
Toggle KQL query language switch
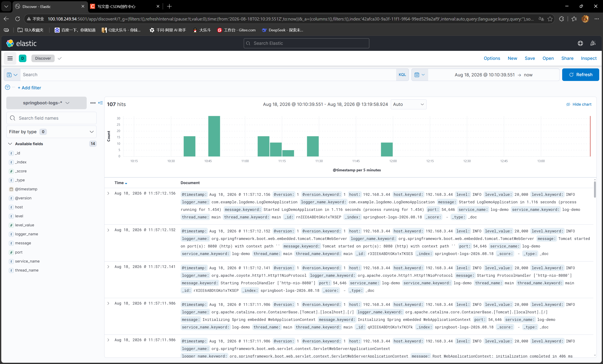402,75
